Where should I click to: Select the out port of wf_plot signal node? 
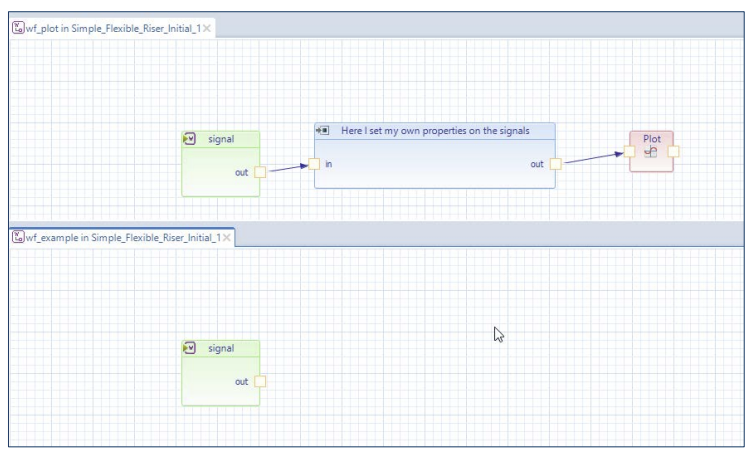[260, 172]
